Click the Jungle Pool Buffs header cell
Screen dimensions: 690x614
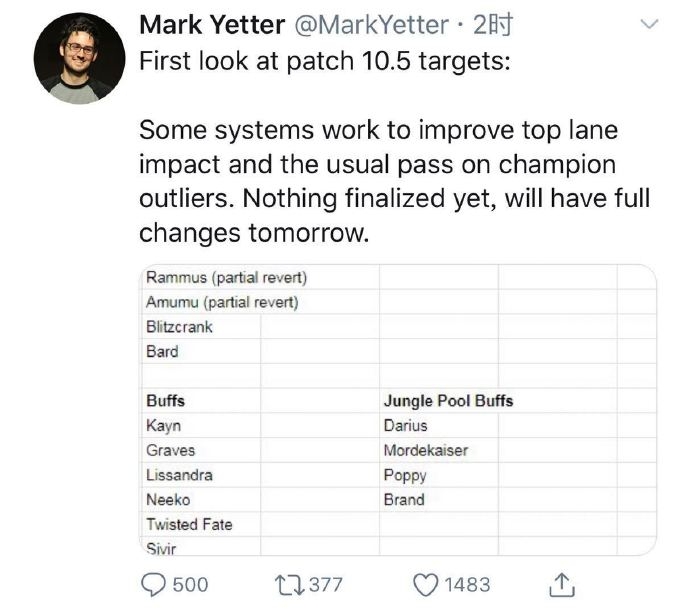click(448, 401)
